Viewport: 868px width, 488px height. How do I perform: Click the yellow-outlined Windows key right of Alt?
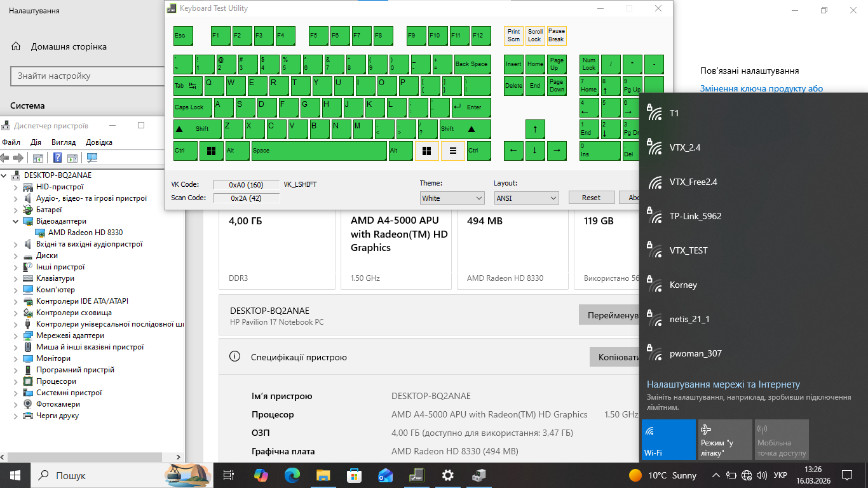(x=427, y=151)
